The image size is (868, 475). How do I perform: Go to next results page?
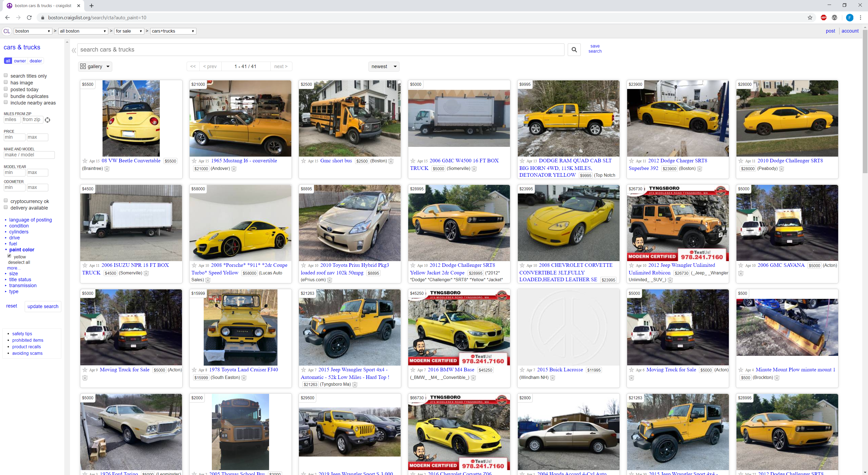(281, 66)
